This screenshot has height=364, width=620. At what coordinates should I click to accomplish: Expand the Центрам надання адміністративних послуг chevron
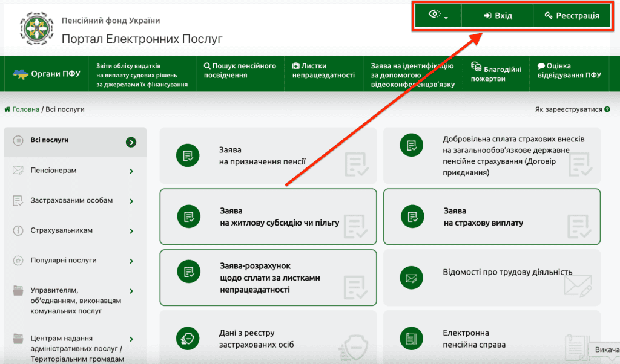point(131,340)
